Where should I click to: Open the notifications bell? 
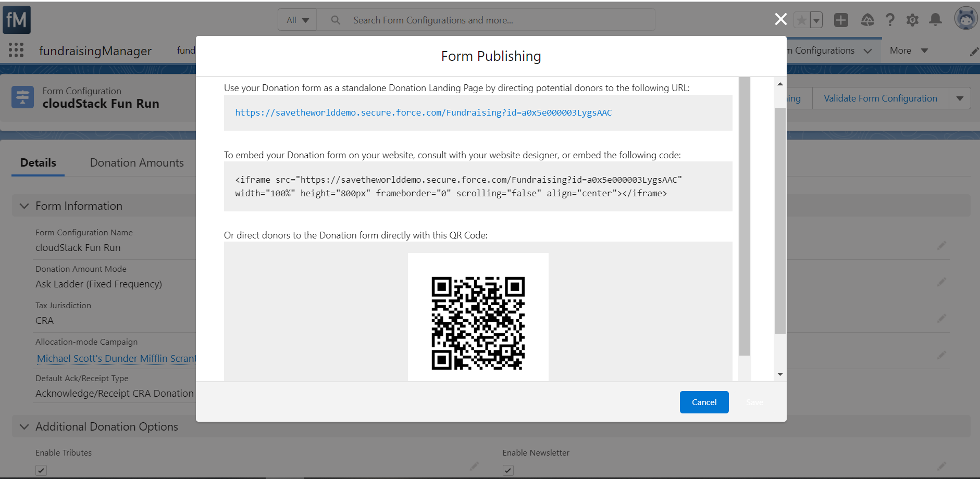coord(936,20)
